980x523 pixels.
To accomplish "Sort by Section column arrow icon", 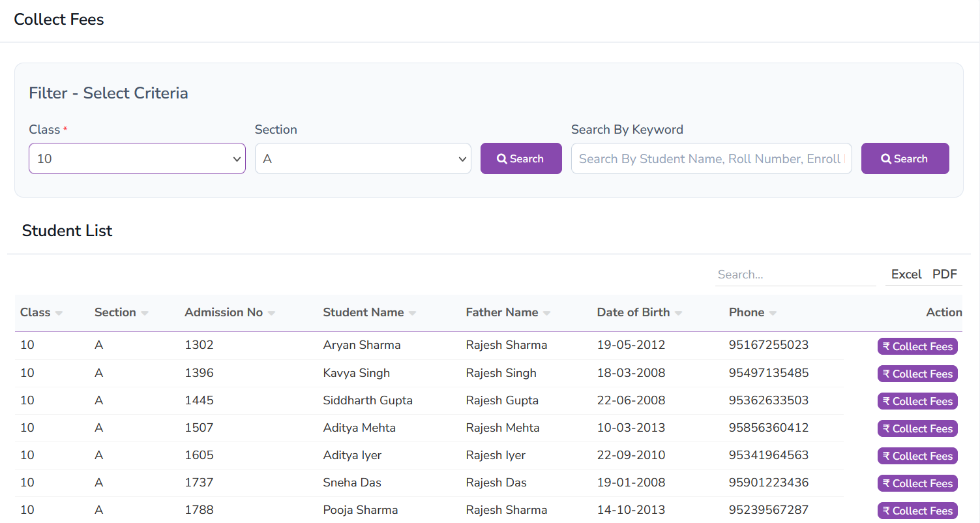I will pyautogui.click(x=145, y=314).
